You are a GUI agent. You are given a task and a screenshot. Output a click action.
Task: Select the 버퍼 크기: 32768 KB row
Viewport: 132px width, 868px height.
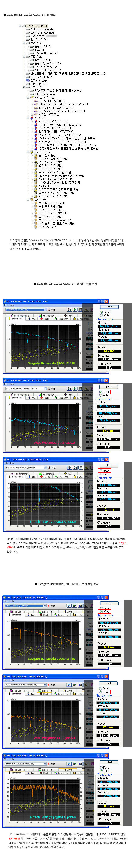coord(40,77)
